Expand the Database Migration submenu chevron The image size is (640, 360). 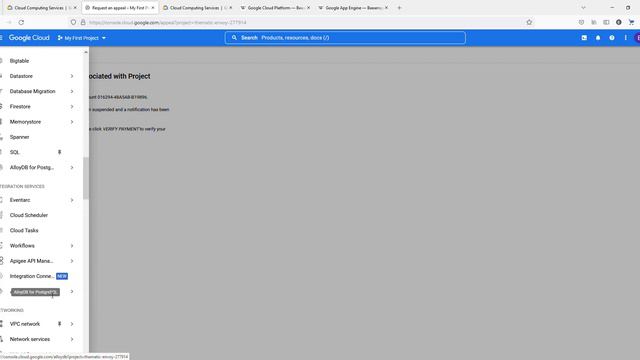click(72, 91)
